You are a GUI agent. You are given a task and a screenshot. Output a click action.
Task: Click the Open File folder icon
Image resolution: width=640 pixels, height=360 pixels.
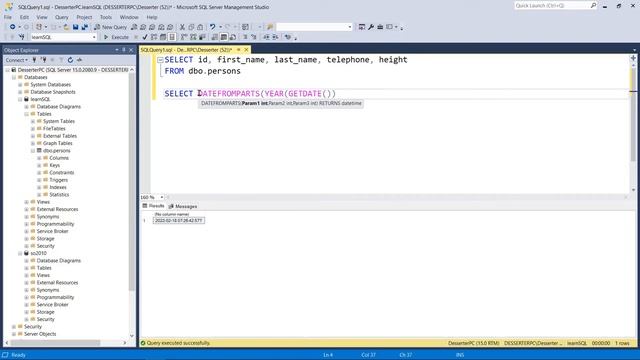pyautogui.click(x=66, y=27)
